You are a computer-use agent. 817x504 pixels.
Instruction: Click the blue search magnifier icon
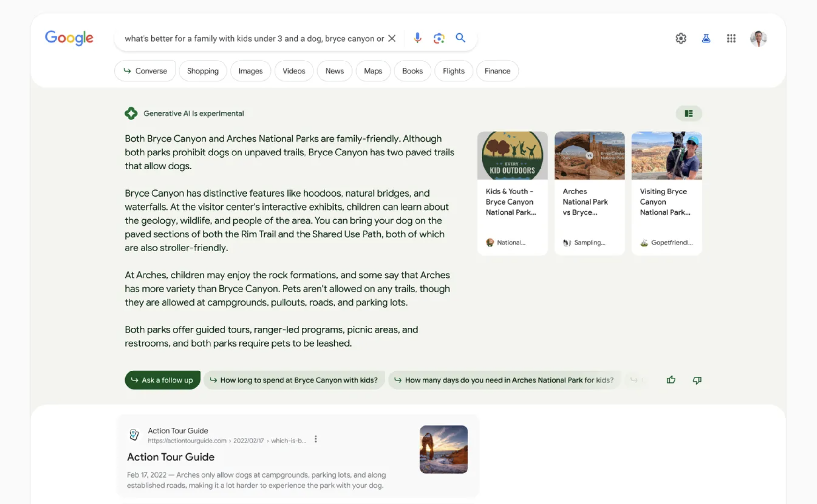[x=460, y=38]
